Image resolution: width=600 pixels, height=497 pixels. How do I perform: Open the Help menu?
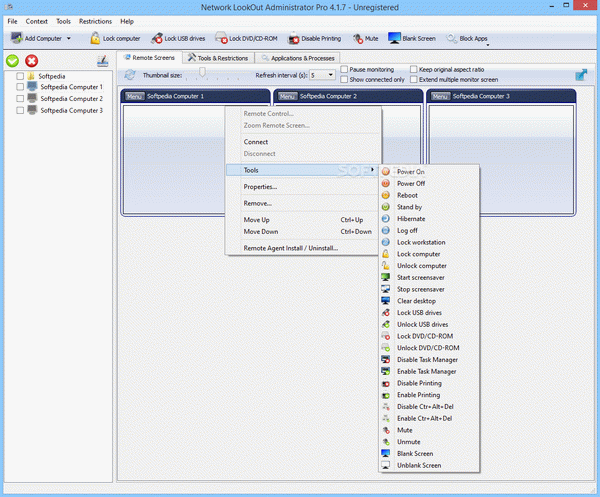(127, 21)
